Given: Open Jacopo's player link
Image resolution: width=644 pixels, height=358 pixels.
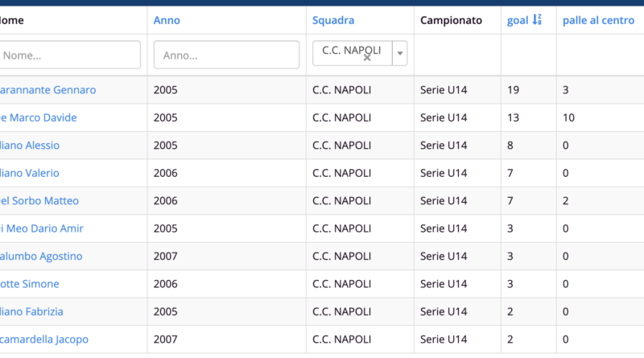Looking at the screenshot, I should click(x=44, y=339).
